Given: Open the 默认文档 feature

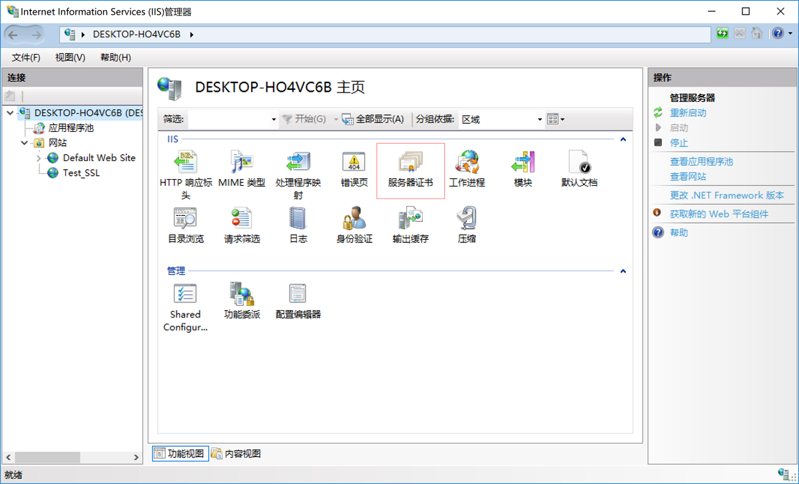Looking at the screenshot, I should (x=579, y=169).
